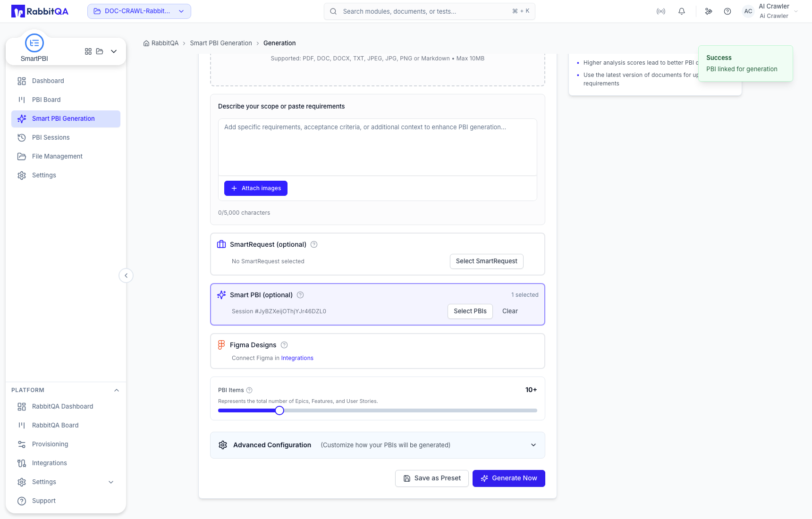Click SmartRequest help icon
The image size is (812, 519).
(x=314, y=244)
